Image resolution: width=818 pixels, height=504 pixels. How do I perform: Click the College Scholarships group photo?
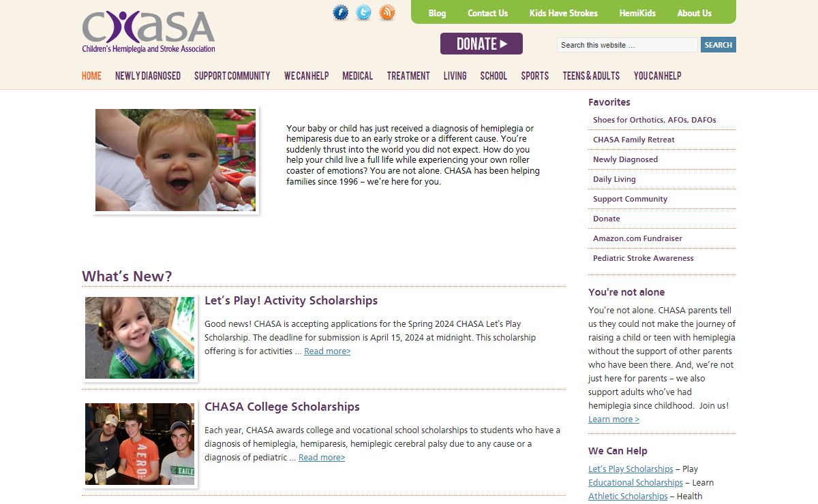140,444
